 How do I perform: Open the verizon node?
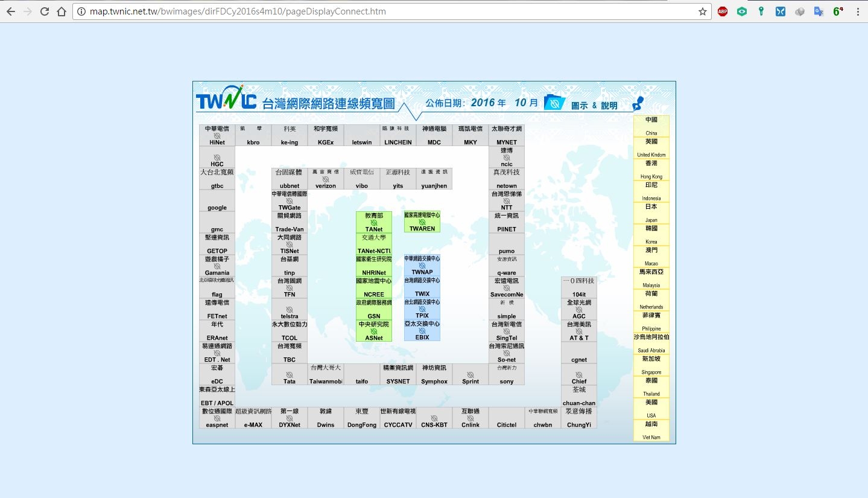pyautogui.click(x=326, y=179)
